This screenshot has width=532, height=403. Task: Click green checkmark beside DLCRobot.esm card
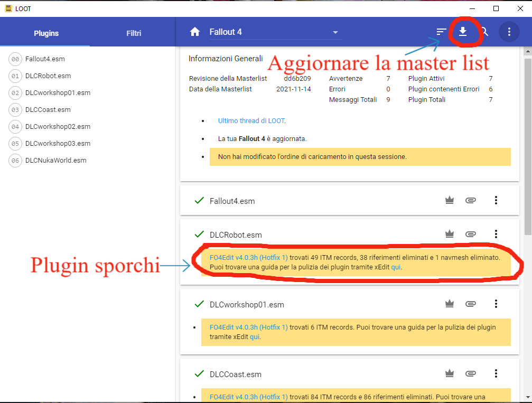199,234
